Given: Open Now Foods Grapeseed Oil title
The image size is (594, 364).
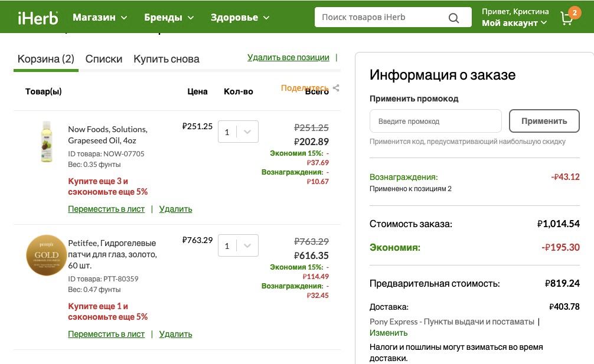Looking at the screenshot, I should (x=107, y=135).
